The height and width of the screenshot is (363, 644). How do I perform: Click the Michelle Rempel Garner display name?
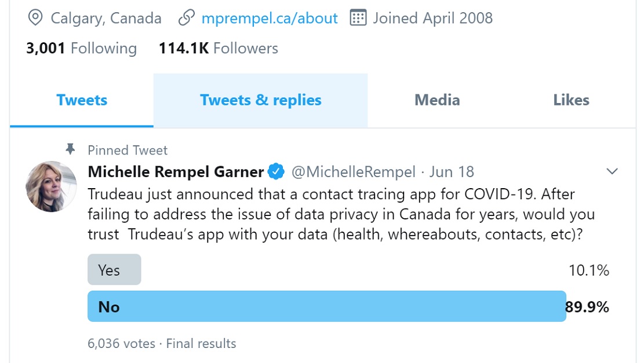tap(176, 171)
